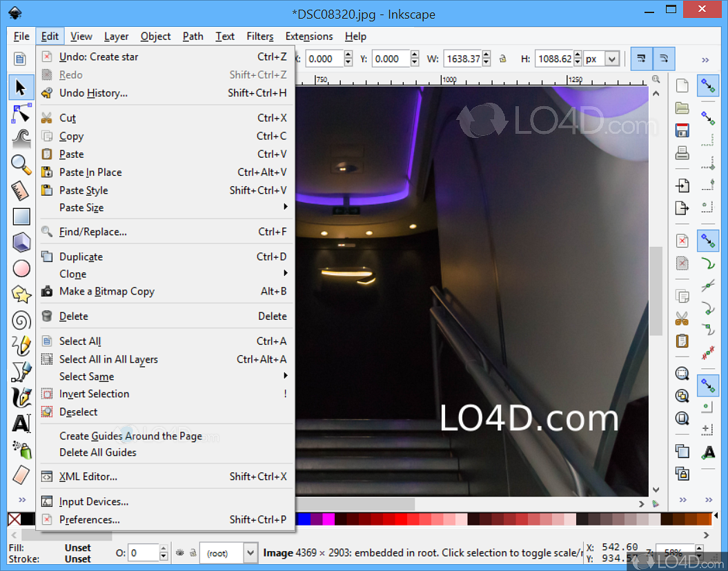
Task: Toggle snap text baseline A button
Action: 709,452
